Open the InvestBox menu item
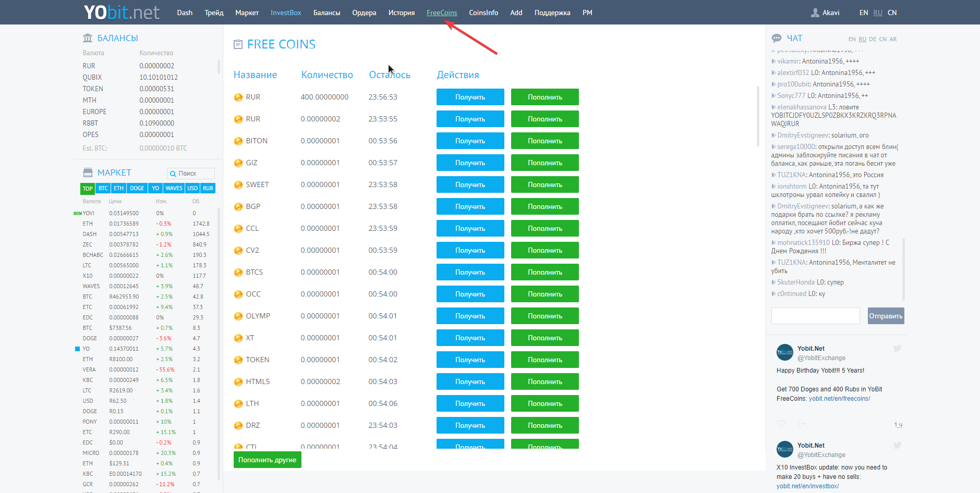The height and width of the screenshot is (493, 980). 286,13
